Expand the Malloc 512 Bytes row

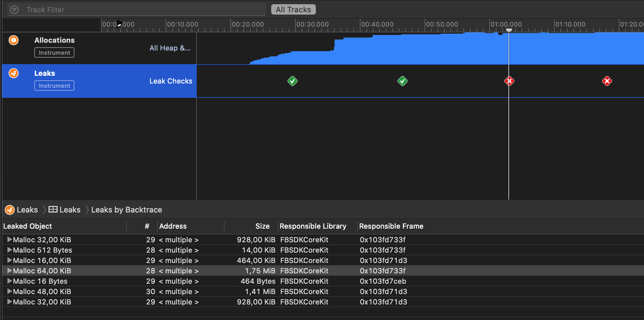9,250
